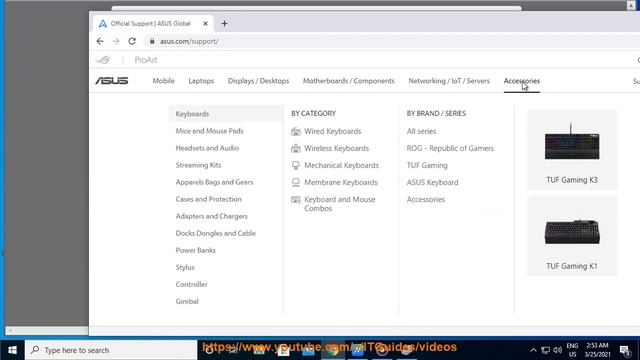Select Headsets and Audio
The height and width of the screenshot is (360, 640).
[207, 148]
